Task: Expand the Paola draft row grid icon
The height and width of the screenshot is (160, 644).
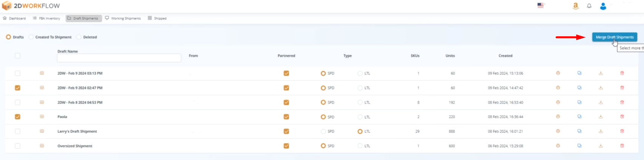Action: click(x=42, y=117)
